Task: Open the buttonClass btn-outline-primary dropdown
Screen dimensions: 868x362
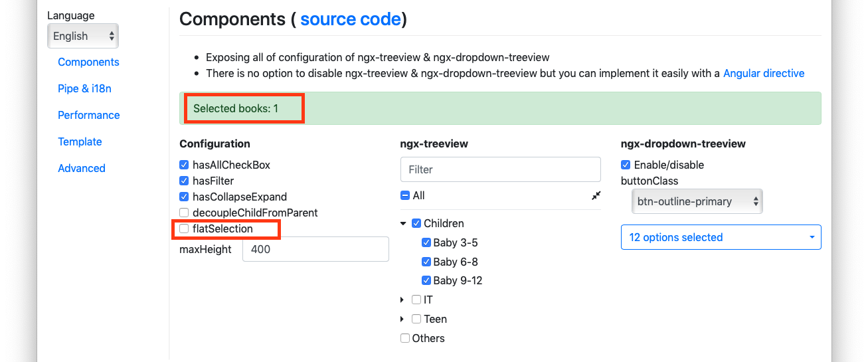Action: click(696, 201)
